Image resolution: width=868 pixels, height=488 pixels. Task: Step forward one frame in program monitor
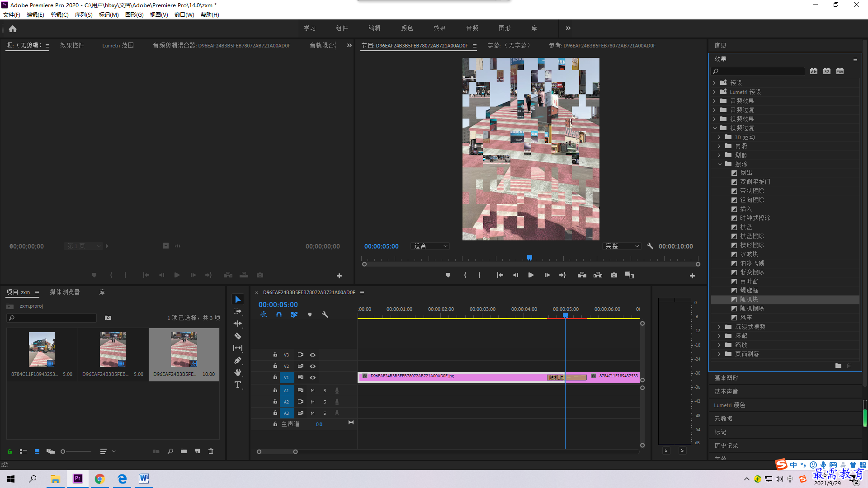point(547,275)
